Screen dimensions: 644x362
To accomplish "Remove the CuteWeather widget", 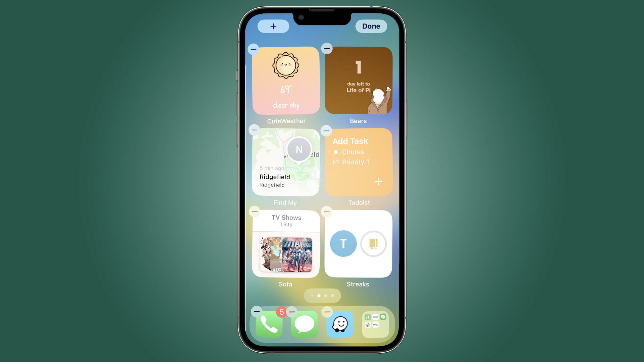I will [253, 48].
